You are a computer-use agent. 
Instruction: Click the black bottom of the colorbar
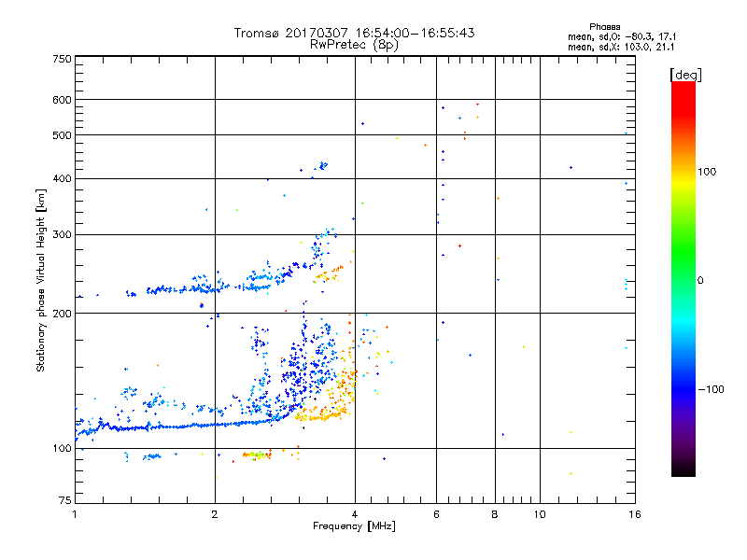pyautogui.click(x=684, y=469)
